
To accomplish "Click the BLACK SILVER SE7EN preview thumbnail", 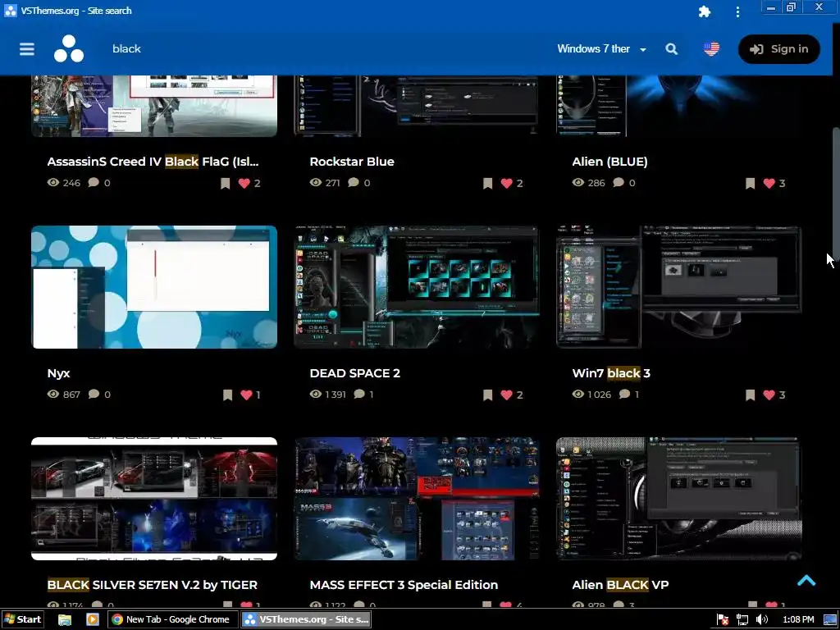I will point(154,499).
